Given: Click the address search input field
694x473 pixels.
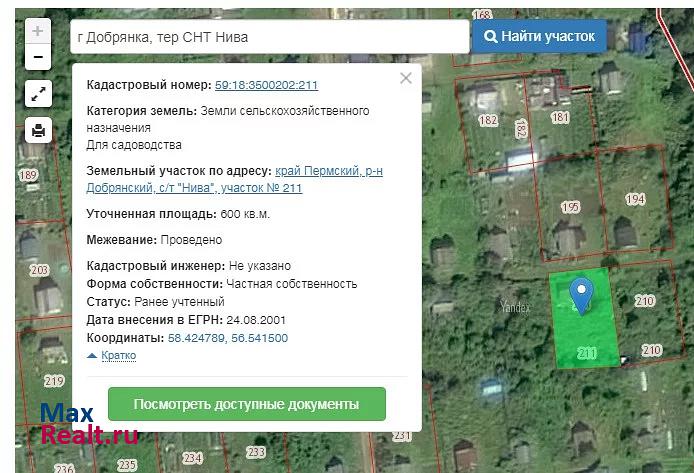Looking at the screenshot, I should point(270,37).
